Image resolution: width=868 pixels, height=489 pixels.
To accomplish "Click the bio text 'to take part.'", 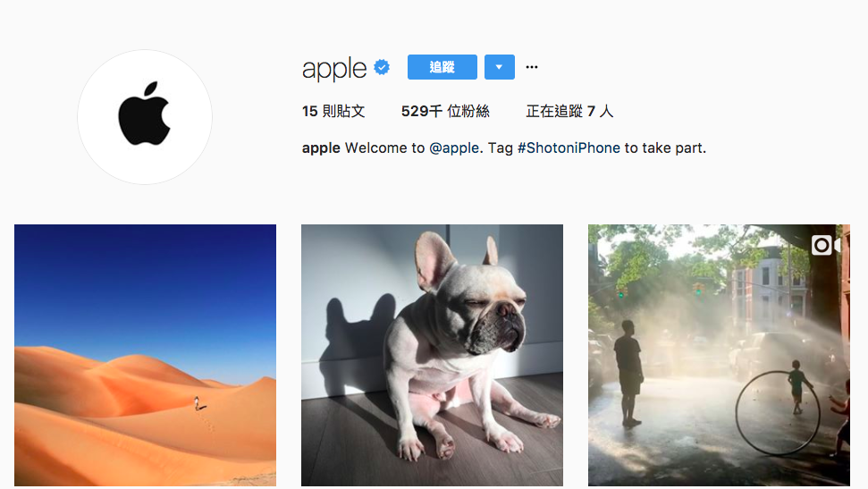I will [x=665, y=148].
